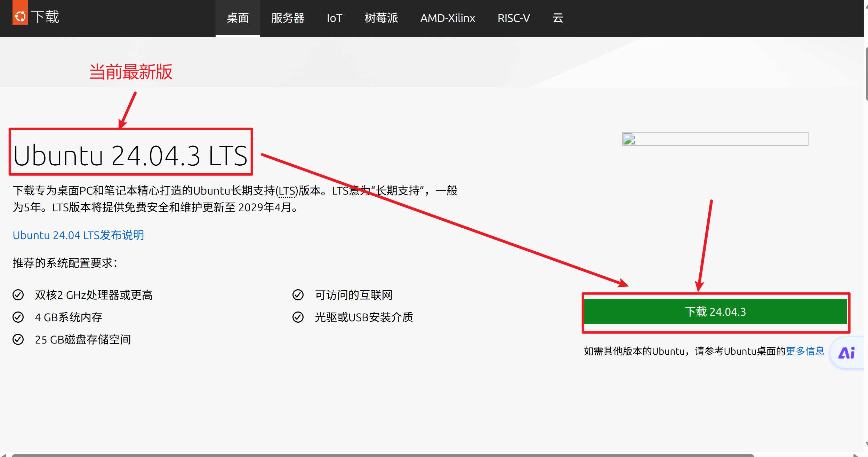Select the IoT navigation tab
This screenshot has height=457, width=868.
click(x=335, y=18)
